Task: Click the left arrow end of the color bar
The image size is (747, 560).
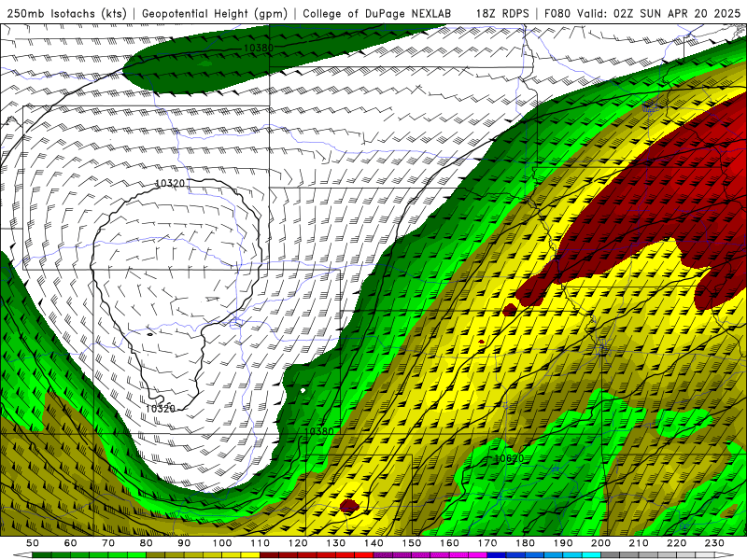Action: pos(22,555)
